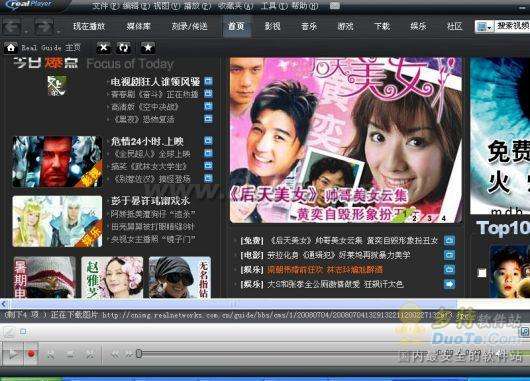The width and height of the screenshot is (530, 381).
Task: Open the 编辑 menu
Action: pyautogui.click(x=136, y=6)
